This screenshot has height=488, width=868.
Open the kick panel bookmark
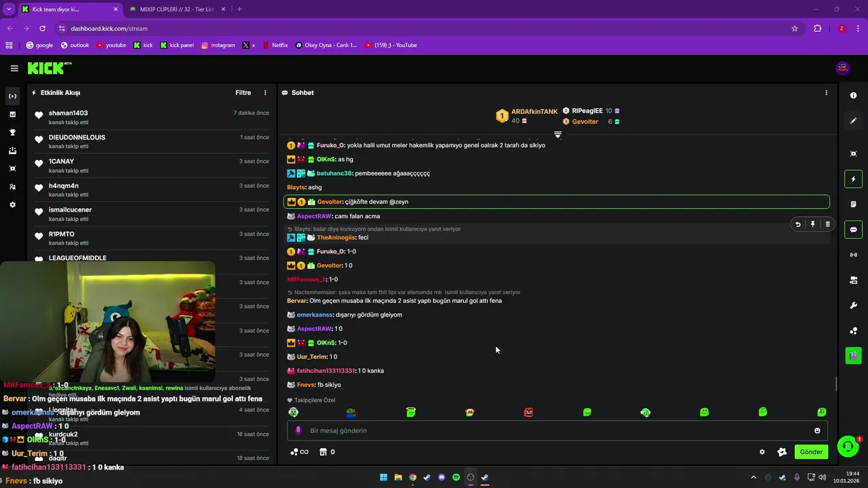[x=177, y=45]
